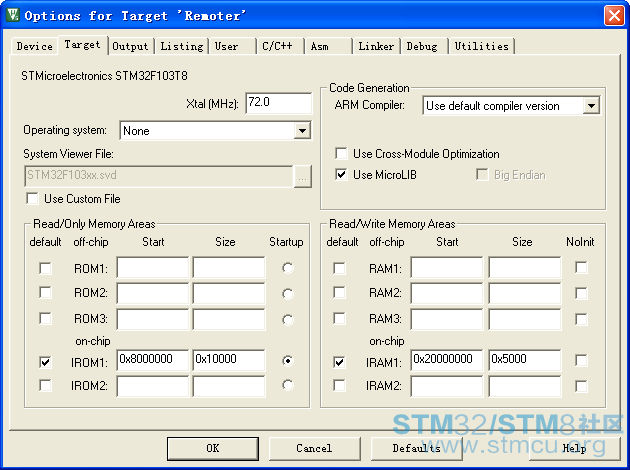Open the Operating system dropdown
The image size is (630, 470).
click(302, 131)
